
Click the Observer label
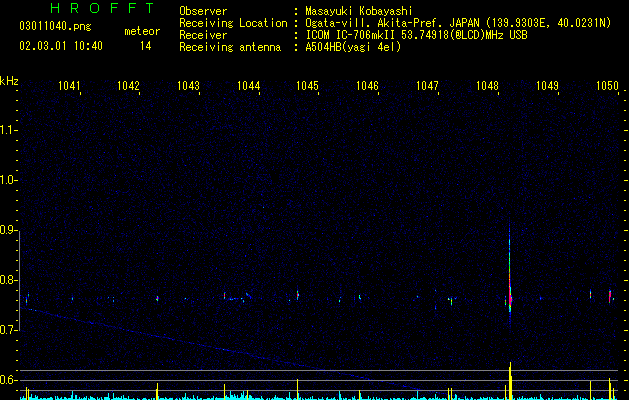tap(203, 11)
